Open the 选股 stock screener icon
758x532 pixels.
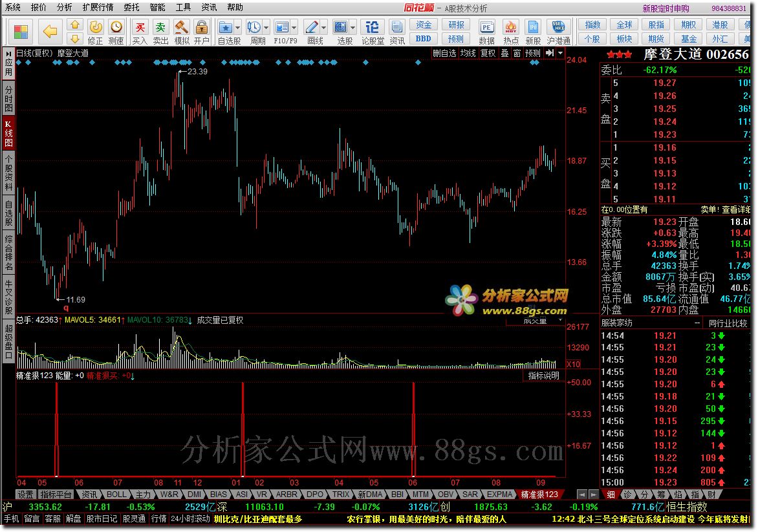[341, 28]
